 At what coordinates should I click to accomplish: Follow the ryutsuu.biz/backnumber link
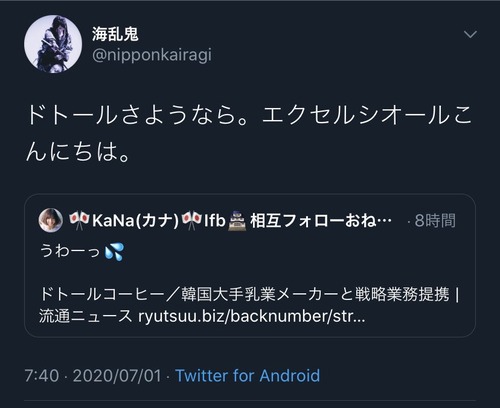tap(252, 316)
